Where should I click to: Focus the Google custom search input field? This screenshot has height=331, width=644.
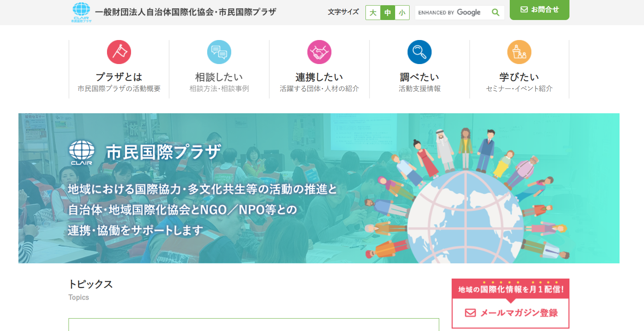click(x=452, y=12)
